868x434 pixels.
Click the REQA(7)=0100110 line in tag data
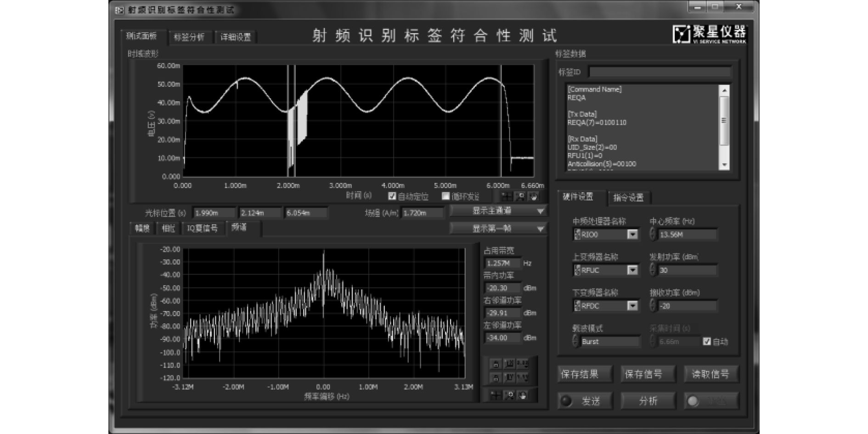[597, 122]
